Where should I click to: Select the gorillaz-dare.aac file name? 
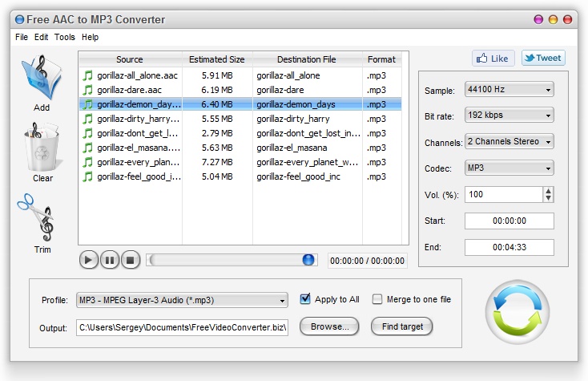[129, 90]
